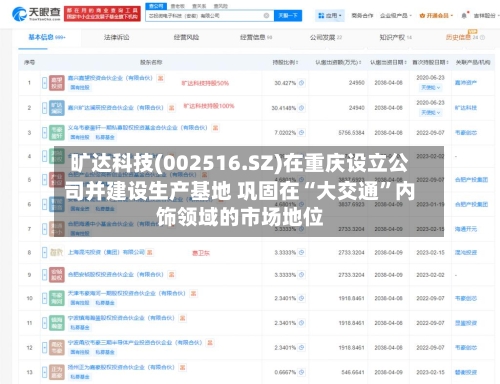Open holding detail icon next to 30.4148%

(x=301, y=108)
